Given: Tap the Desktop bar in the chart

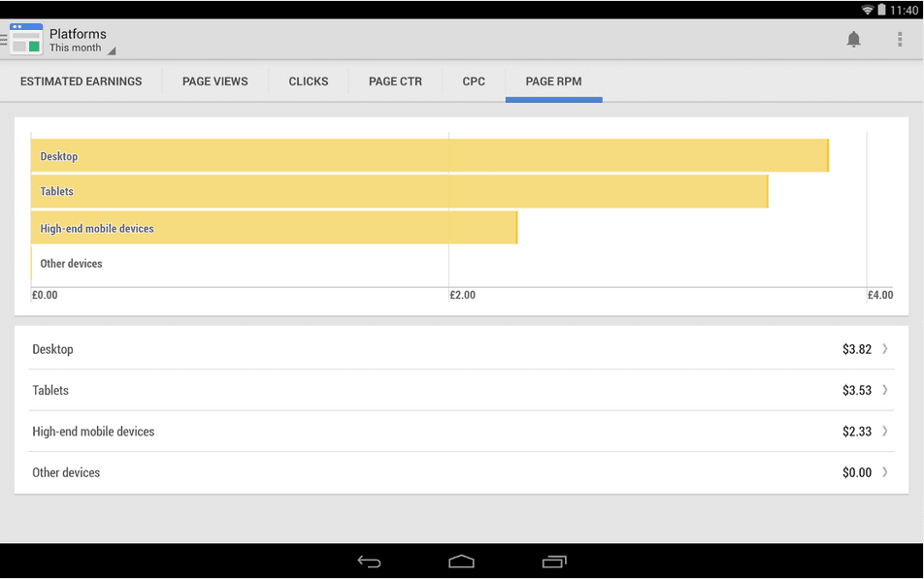Looking at the screenshot, I should 429,156.
